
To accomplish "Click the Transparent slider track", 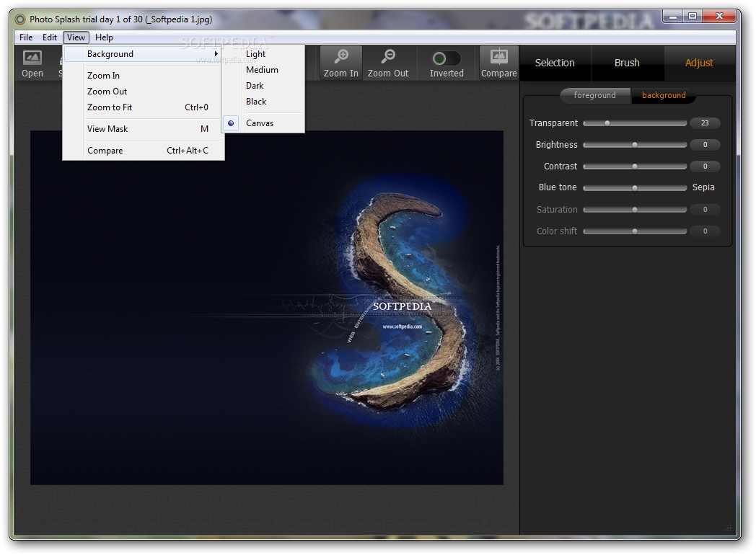I will [x=635, y=123].
